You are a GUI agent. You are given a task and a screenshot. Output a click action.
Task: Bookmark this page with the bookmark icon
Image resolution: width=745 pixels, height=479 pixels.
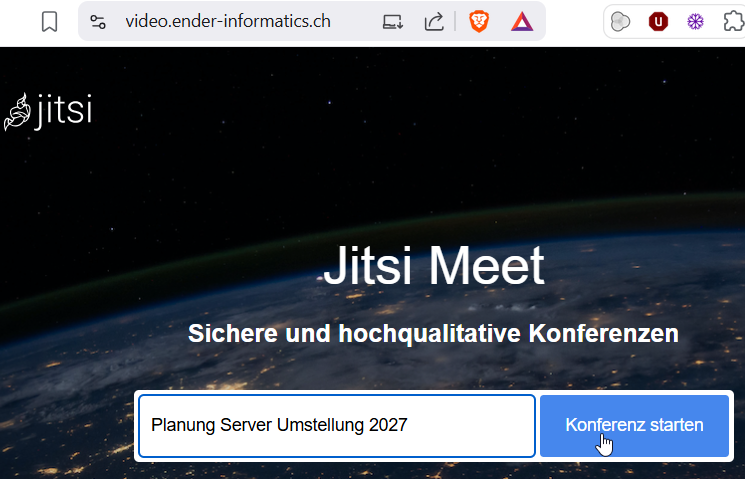coord(49,22)
